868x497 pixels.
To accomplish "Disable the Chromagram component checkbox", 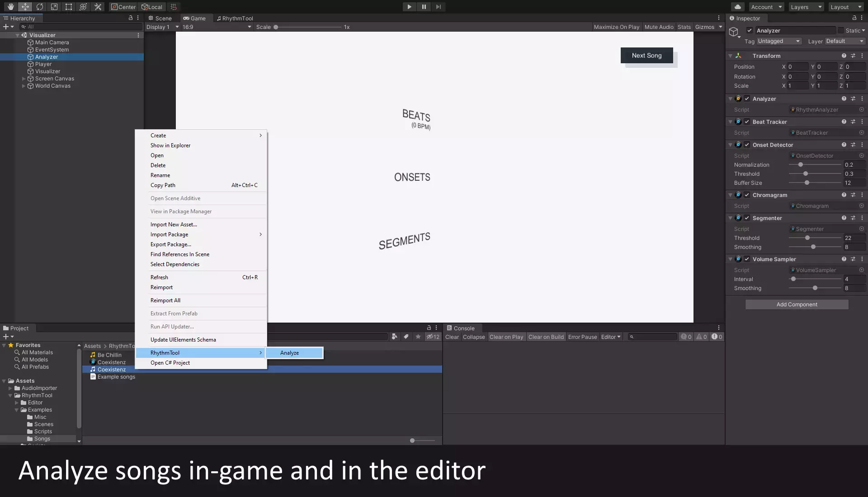I will 747,195.
